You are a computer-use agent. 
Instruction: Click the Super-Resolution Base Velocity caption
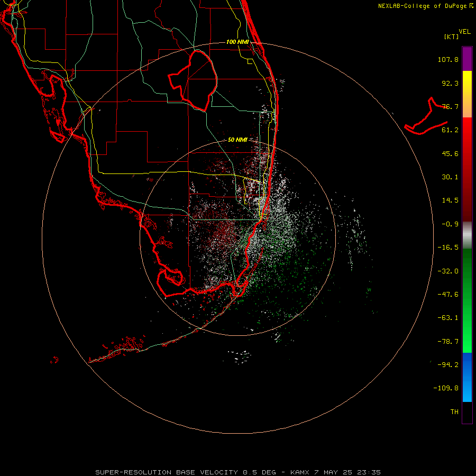[237, 472]
